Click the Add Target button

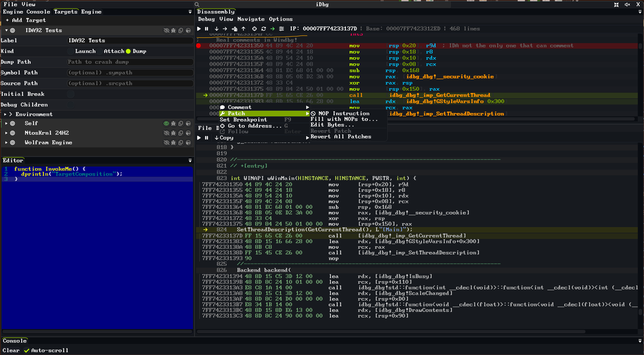[25, 20]
